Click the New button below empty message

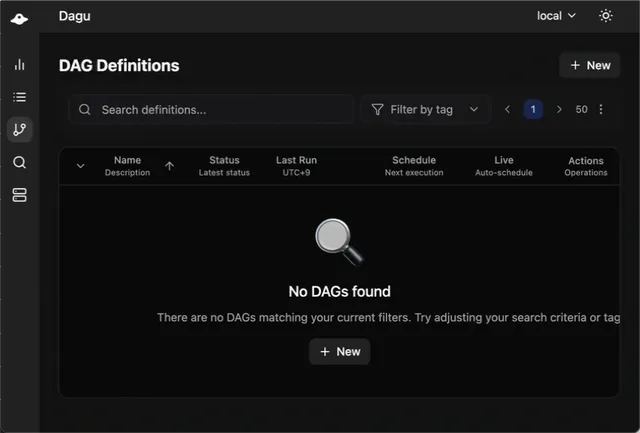tap(339, 351)
